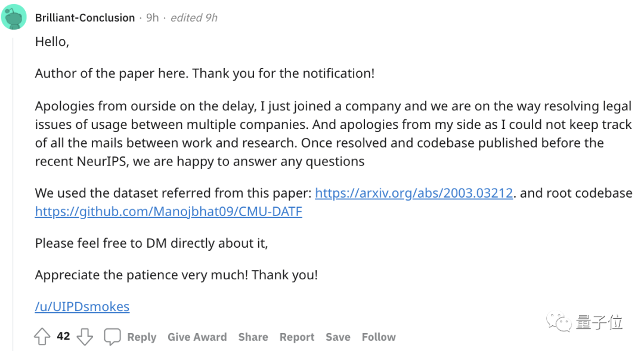The height and width of the screenshot is (351, 644).
Task: Open the Brilliant-Conclusion avatar image
Action: click(14, 17)
